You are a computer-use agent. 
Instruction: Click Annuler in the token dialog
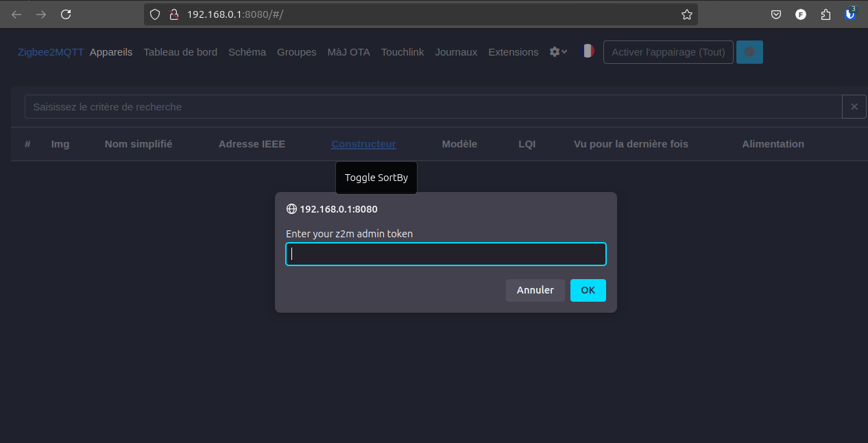pos(535,290)
